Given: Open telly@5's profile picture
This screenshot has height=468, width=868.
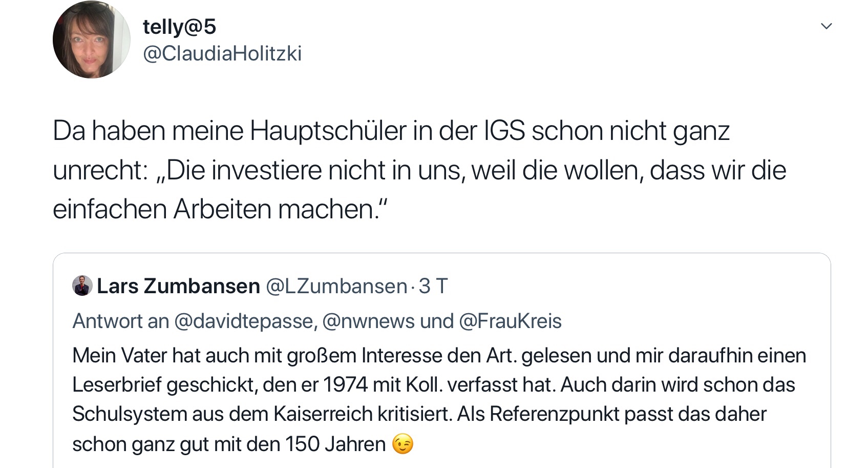Looking at the screenshot, I should [x=91, y=39].
